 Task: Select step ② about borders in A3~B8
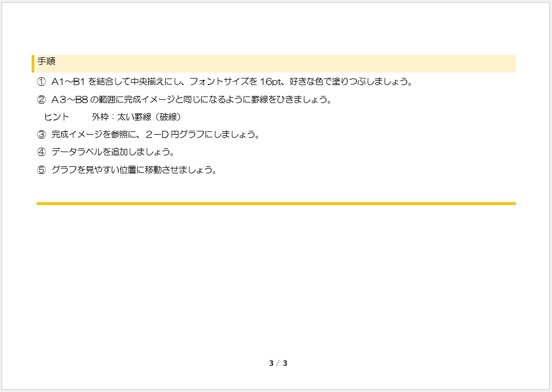[x=184, y=100]
